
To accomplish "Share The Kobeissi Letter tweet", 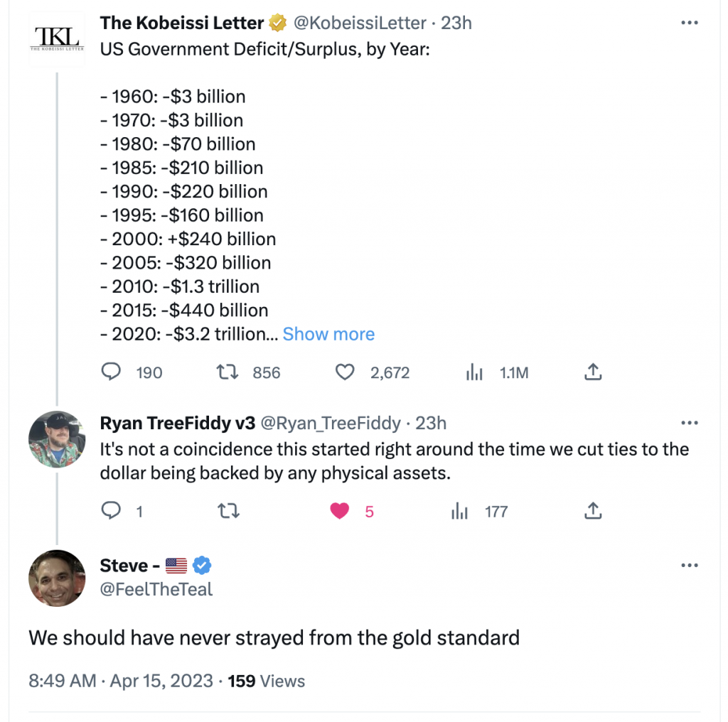I will 594,372.
